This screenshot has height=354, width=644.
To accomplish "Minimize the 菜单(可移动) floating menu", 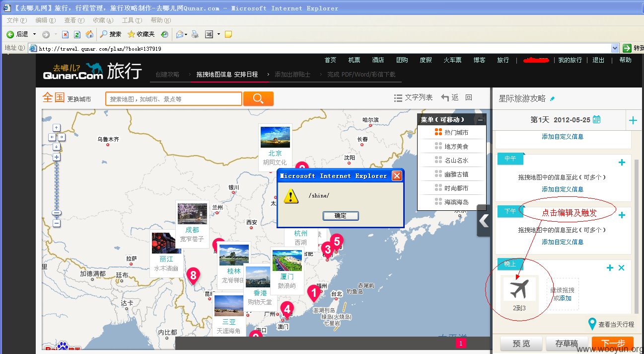I will [x=480, y=120].
